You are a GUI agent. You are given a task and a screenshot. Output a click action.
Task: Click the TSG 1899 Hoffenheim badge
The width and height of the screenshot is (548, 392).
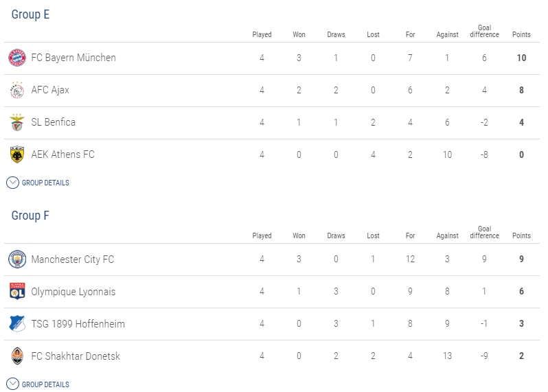point(17,324)
